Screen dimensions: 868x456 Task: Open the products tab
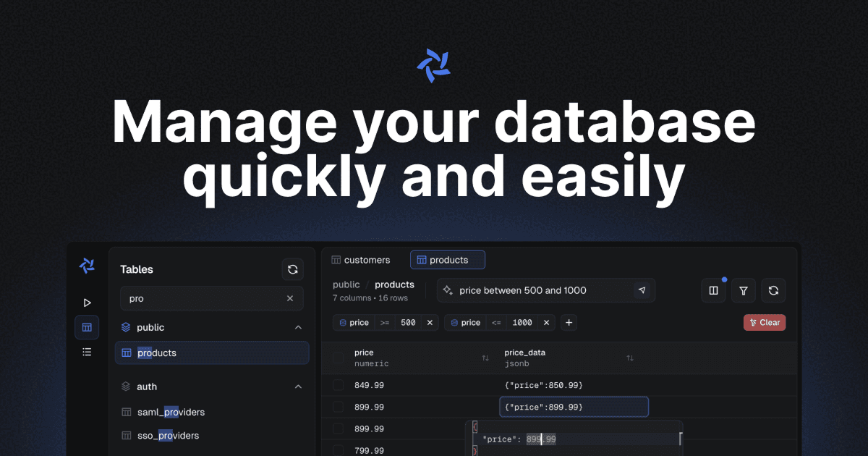(x=448, y=259)
